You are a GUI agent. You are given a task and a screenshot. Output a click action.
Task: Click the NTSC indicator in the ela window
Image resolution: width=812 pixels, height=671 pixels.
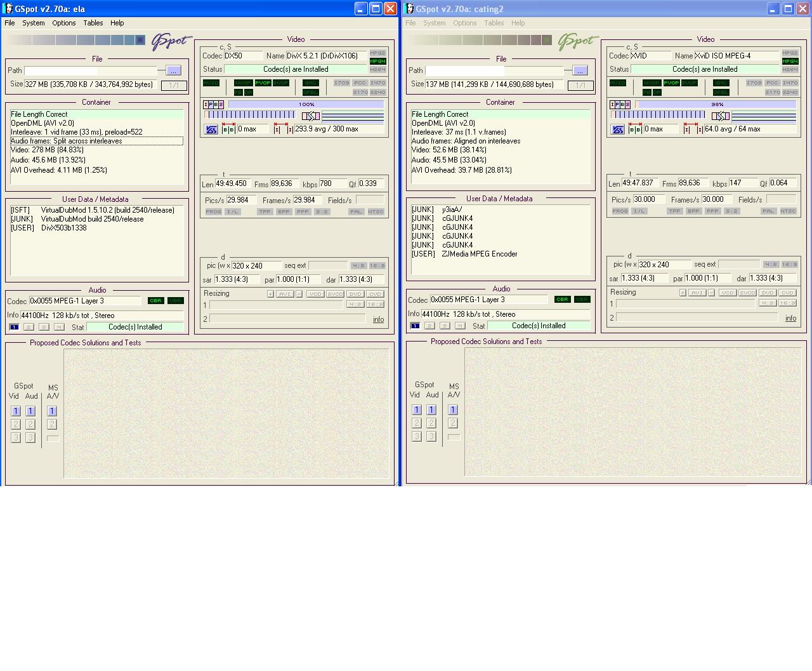376,212
